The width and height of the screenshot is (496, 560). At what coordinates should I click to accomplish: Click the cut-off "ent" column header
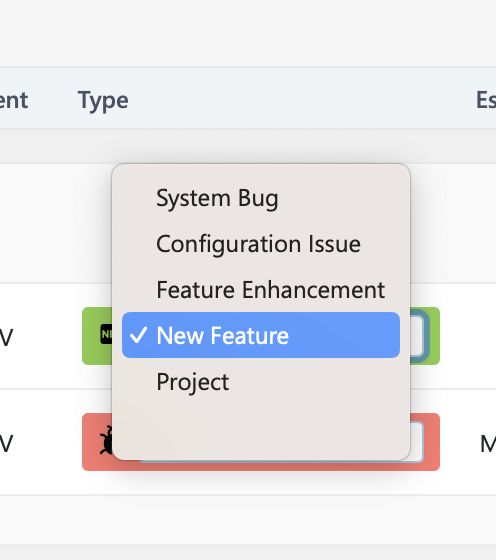[14, 100]
